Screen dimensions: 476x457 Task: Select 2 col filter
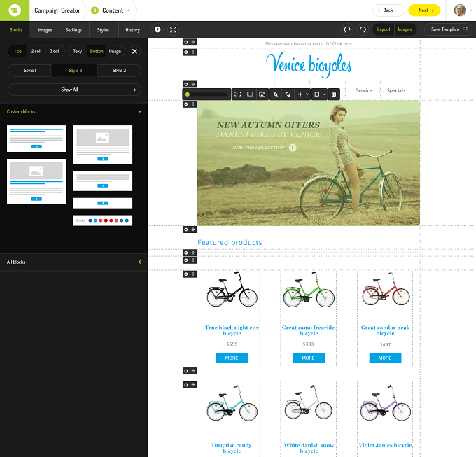[36, 51]
